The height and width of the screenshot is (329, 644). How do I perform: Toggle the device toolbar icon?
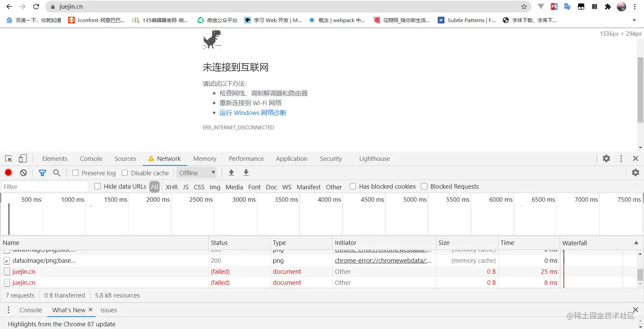pos(23,159)
